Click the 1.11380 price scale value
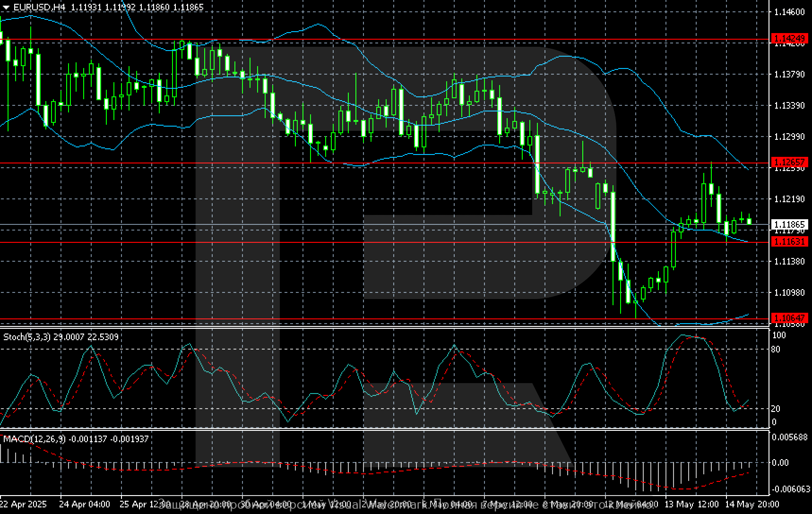 pyautogui.click(x=789, y=261)
